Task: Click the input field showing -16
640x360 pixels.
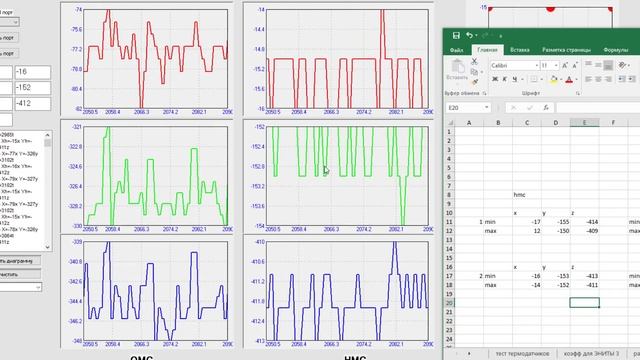Action: (x=33, y=72)
